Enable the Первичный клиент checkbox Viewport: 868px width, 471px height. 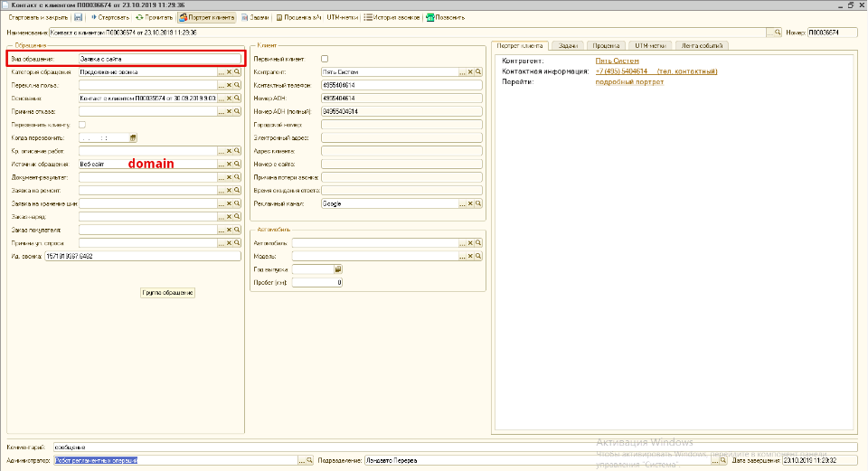(x=325, y=58)
